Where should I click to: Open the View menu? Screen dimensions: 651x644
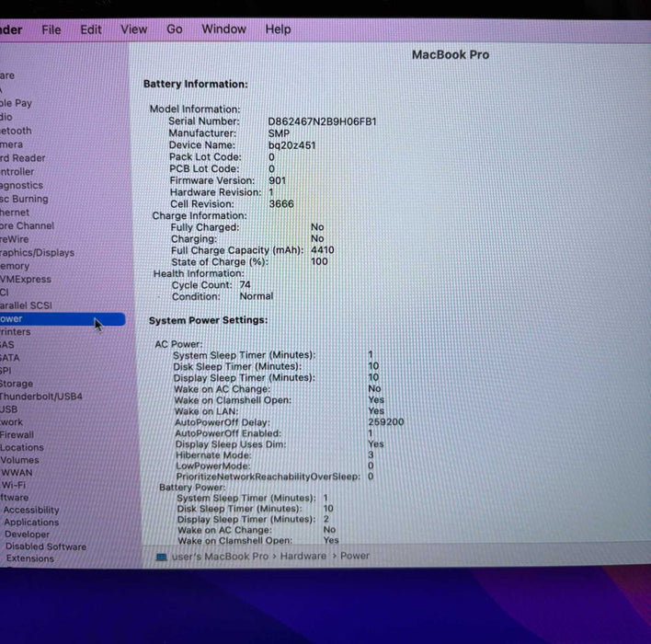133,29
